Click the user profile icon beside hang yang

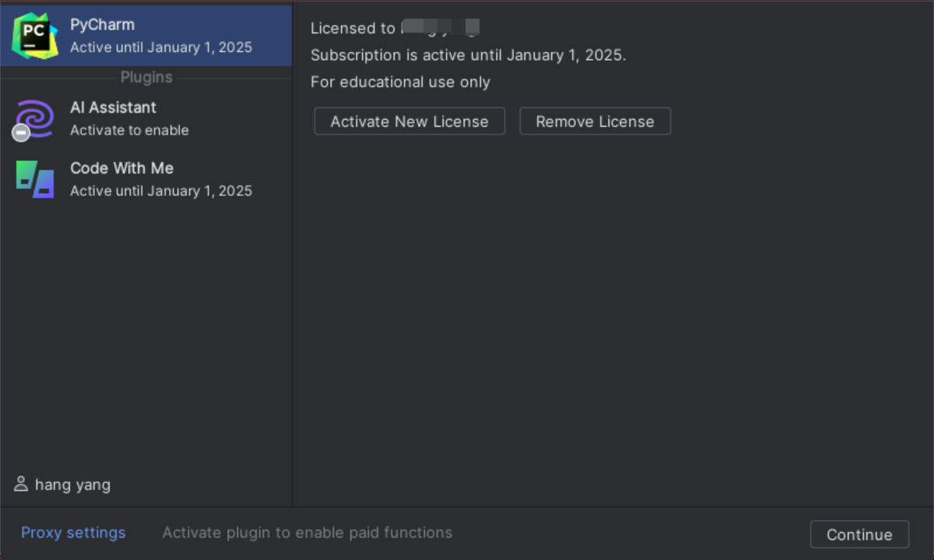[20, 484]
